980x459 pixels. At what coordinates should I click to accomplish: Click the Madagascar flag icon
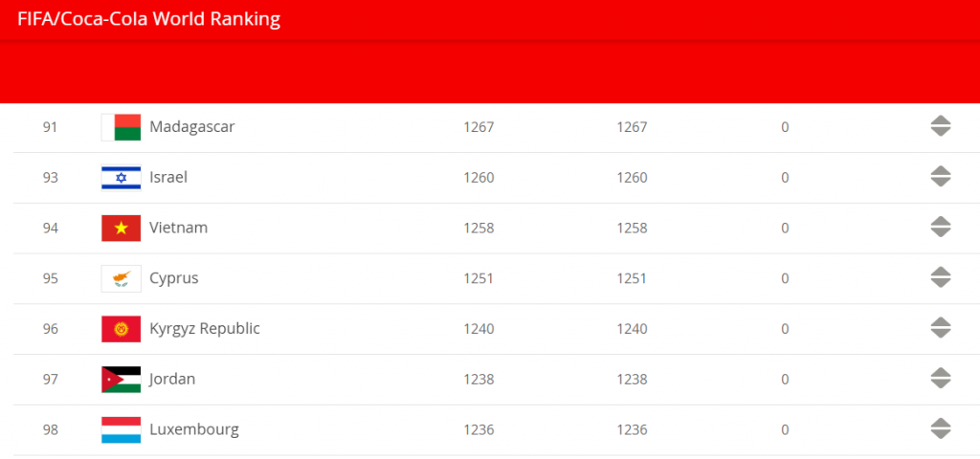pos(121,127)
